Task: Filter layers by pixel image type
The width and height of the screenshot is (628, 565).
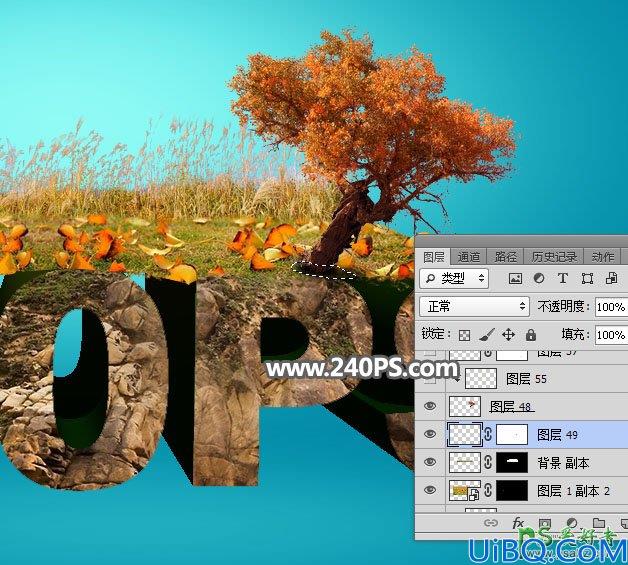Action: (515, 278)
